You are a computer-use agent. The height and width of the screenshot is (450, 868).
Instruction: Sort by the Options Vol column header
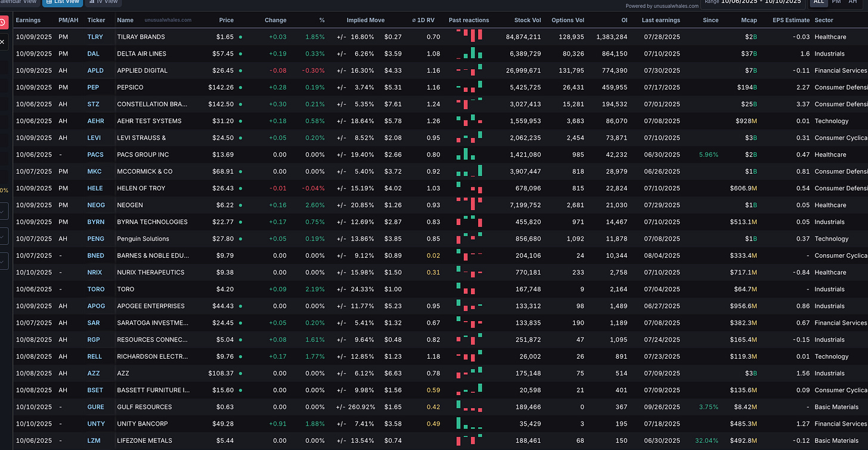pos(568,20)
